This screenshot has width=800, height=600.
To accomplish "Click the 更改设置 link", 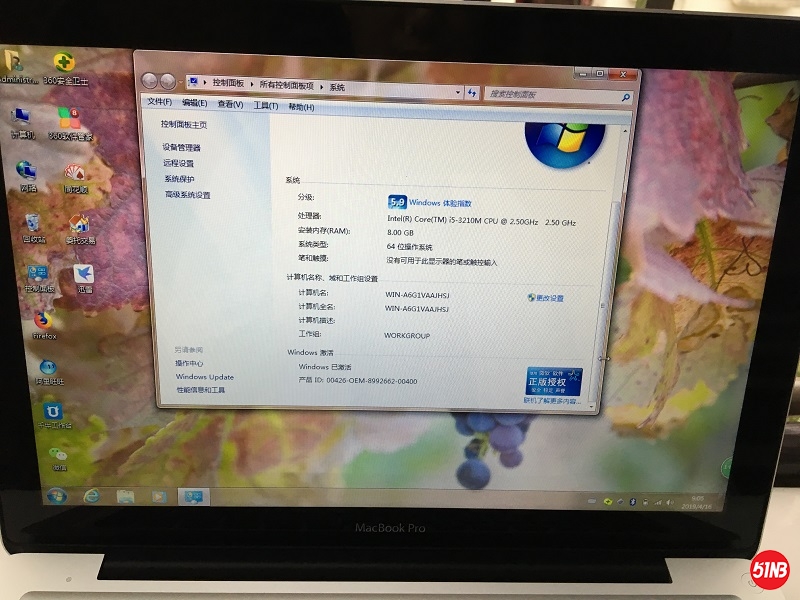I will click(x=549, y=298).
